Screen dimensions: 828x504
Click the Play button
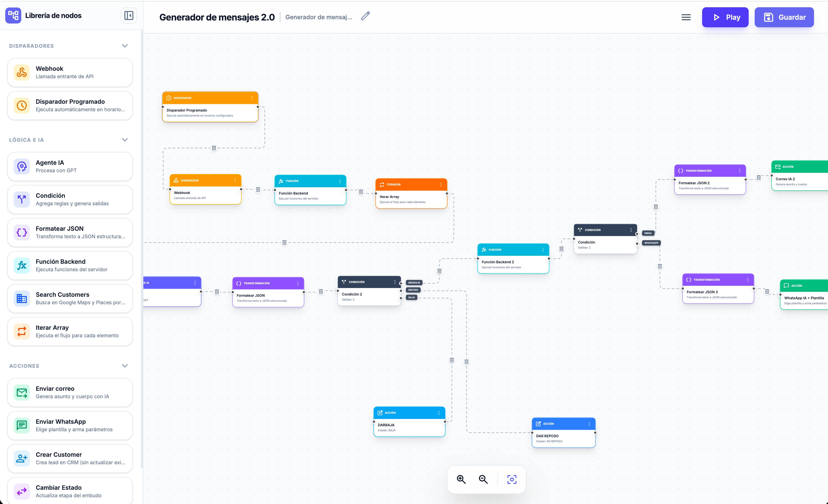[x=725, y=17]
